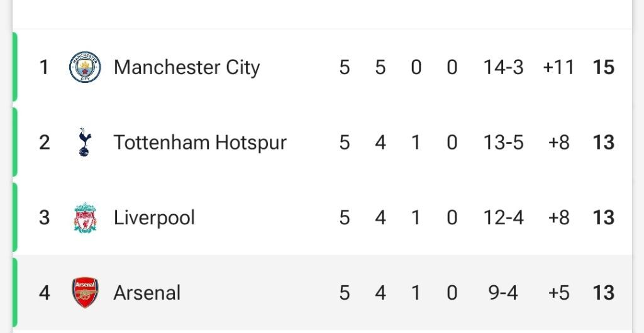Click the Arsenal cannon crest
Screen dimensions: 644x333
85,293
